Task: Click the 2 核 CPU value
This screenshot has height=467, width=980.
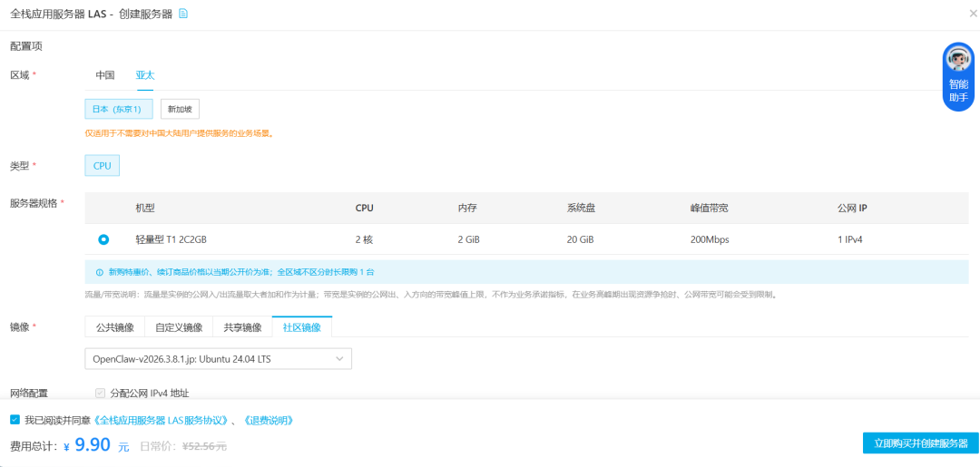Action: [x=365, y=239]
